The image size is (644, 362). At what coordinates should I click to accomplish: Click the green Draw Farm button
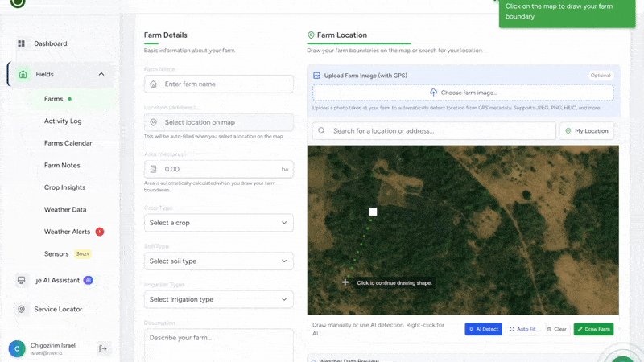click(x=593, y=329)
